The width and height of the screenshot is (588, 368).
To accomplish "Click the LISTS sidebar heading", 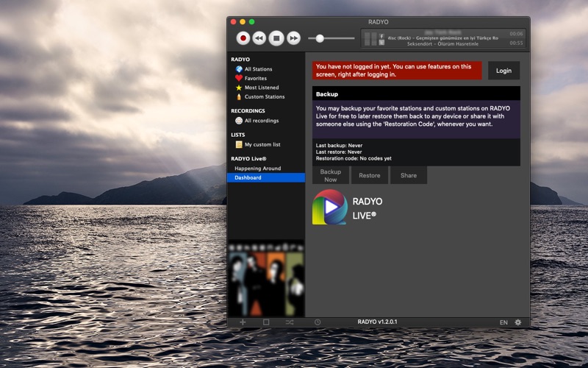I will coord(237,135).
